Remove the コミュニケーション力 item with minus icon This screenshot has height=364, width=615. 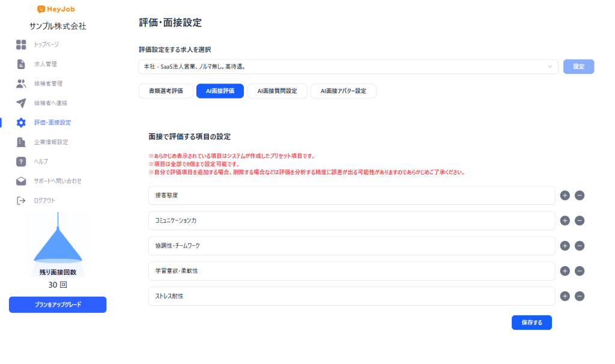point(580,220)
